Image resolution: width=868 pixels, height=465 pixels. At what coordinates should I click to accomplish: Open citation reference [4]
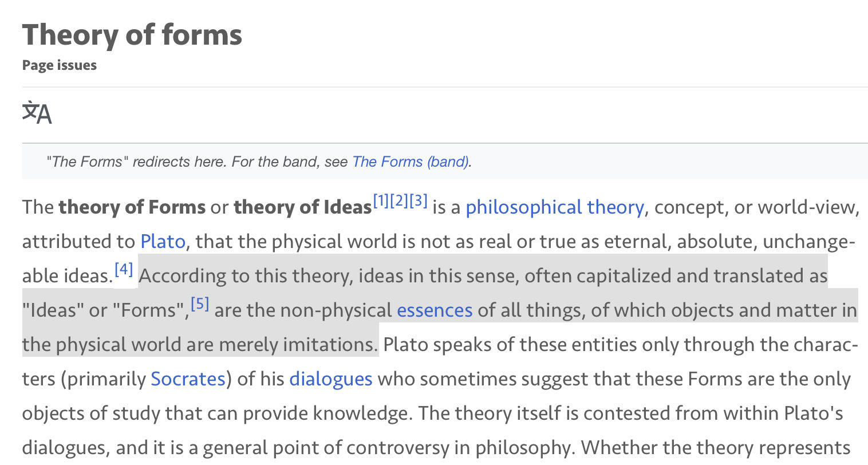pyautogui.click(x=124, y=269)
